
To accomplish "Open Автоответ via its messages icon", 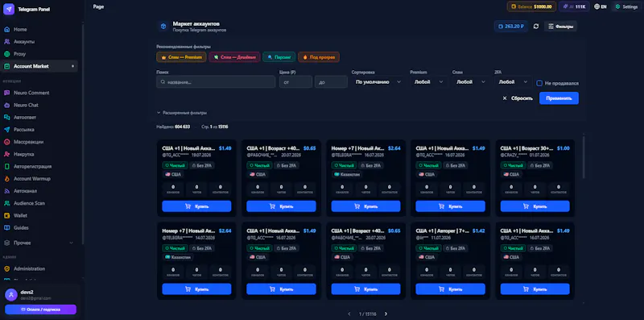I will (6, 117).
